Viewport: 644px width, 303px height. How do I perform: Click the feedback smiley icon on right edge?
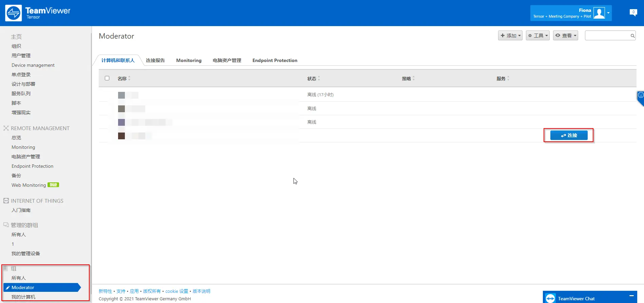[x=641, y=95]
